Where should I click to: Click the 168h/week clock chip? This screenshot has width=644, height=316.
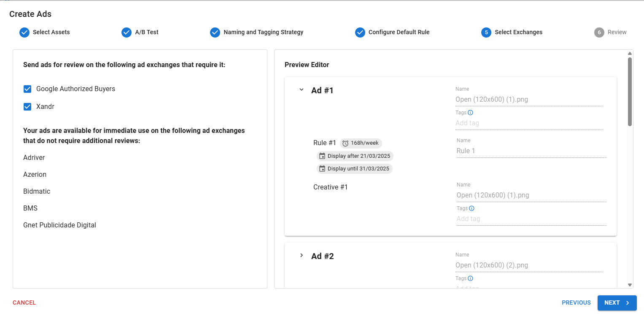coord(361,143)
